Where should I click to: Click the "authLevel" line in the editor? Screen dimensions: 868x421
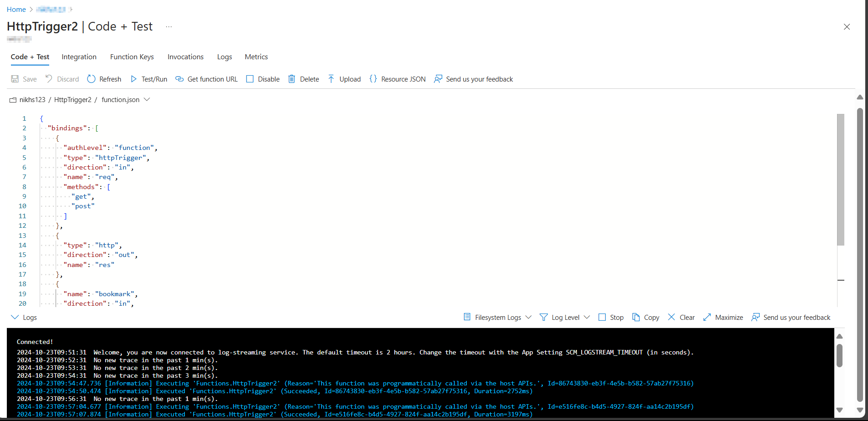(111, 148)
